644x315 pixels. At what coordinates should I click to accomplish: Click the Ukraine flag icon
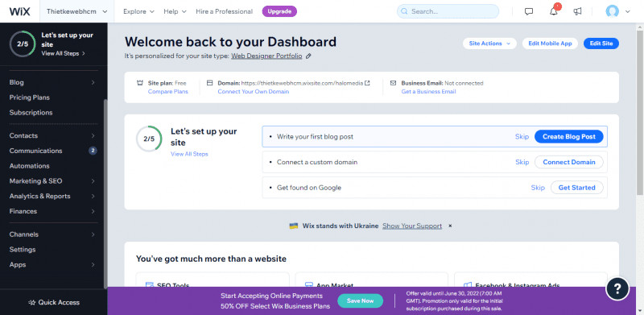click(293, 226)
